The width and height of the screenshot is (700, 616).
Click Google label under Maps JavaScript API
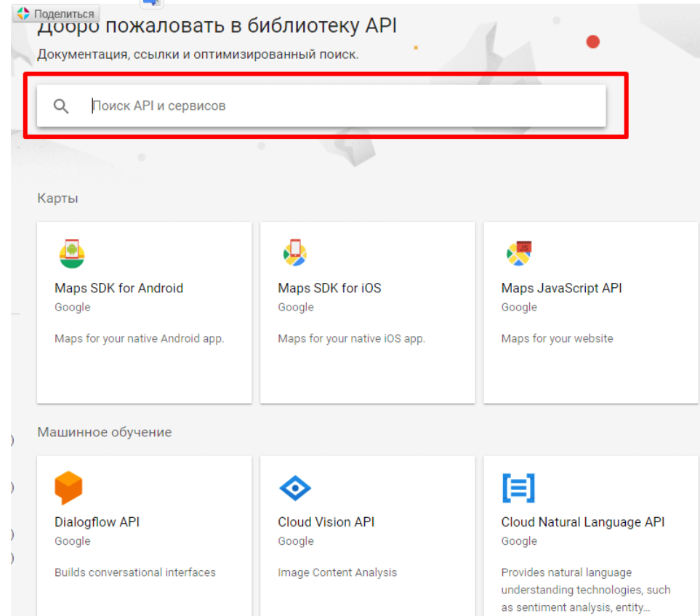pyautogui.click(x=519, y=308)
